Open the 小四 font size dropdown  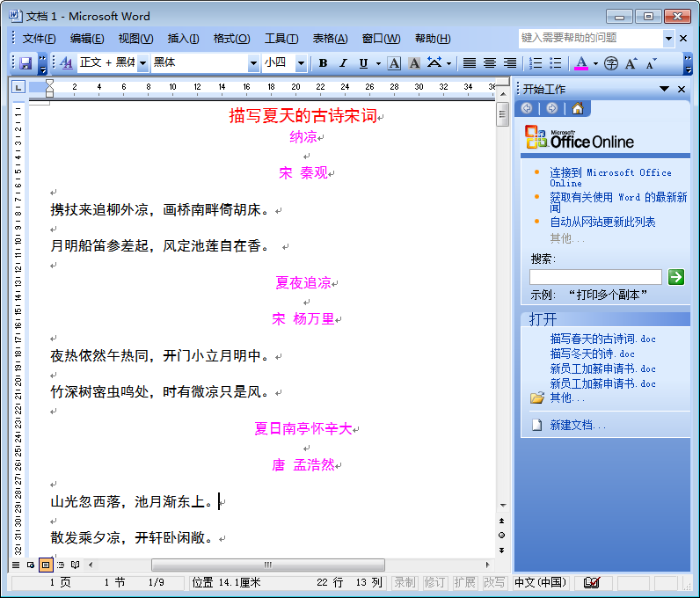click(x=302, y=63)
